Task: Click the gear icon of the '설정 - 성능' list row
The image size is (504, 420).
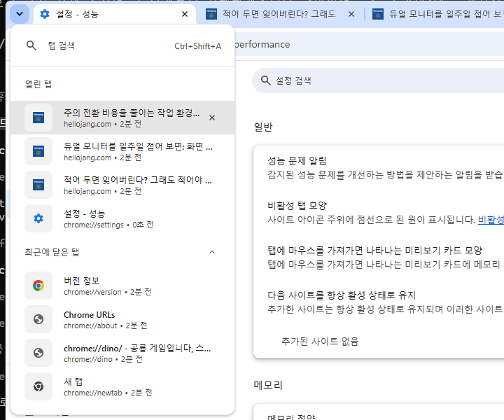Action: click(38, 218)
